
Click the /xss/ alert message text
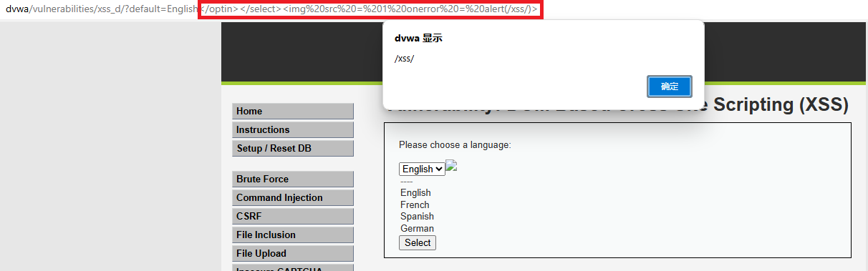coord(405,58)
